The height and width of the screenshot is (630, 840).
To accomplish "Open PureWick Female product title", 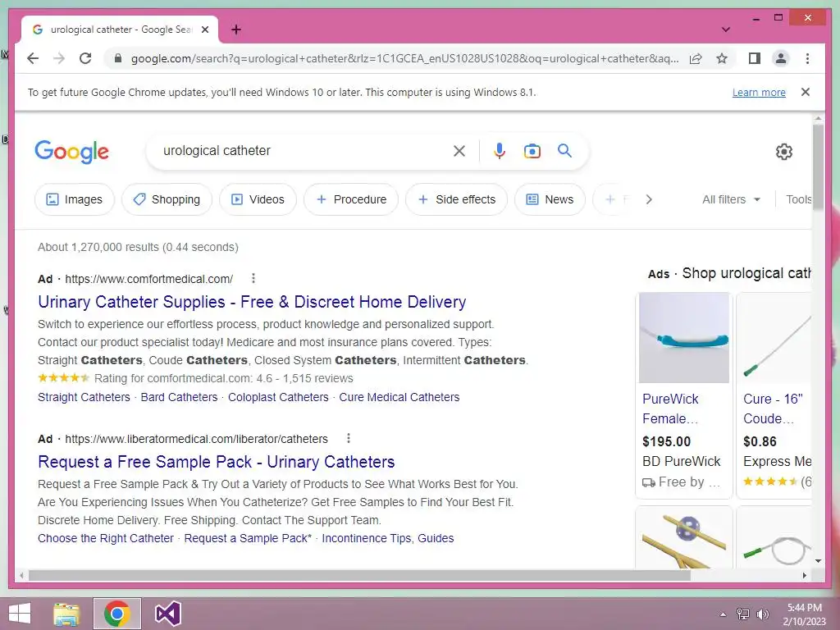I will 671,409.
